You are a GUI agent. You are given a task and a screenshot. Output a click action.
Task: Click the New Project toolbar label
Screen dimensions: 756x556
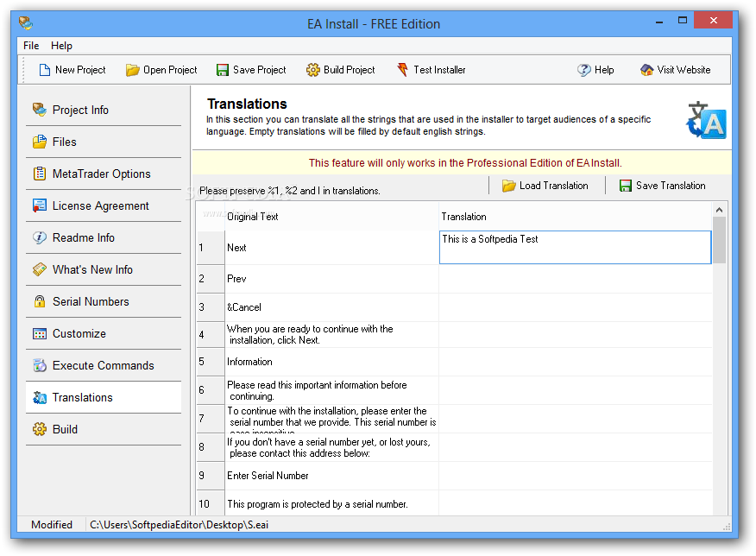(x=80, y=70)
